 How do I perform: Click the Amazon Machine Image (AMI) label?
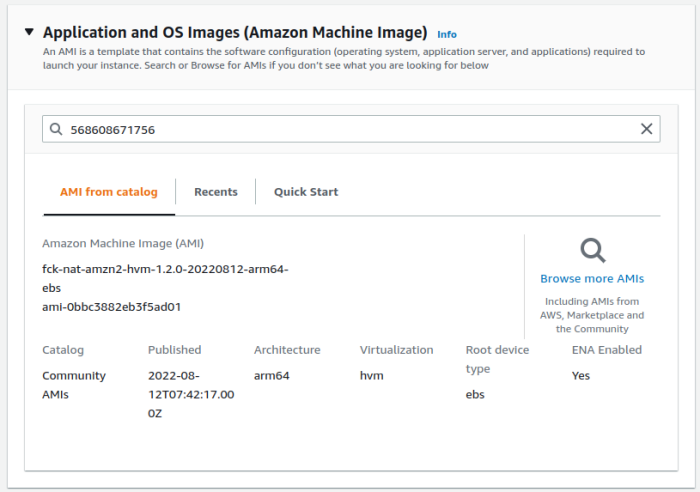tap(124, 243)
